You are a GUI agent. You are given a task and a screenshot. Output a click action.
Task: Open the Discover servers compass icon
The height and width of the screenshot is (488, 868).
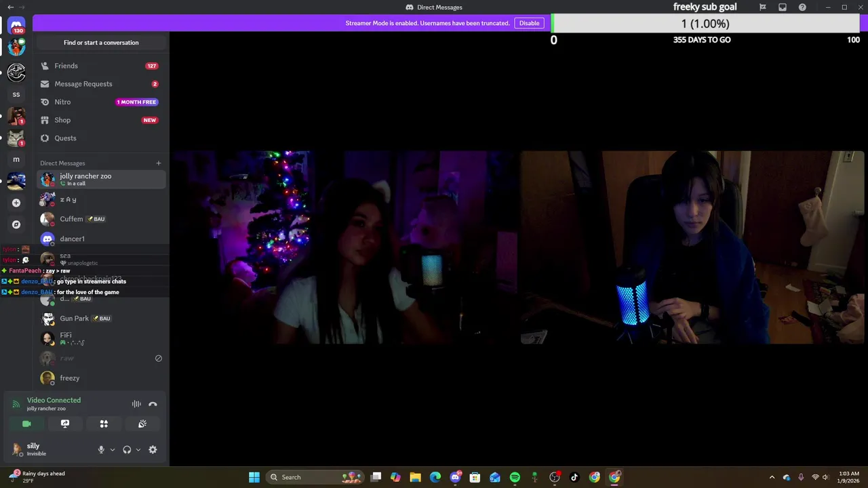click(x=16, y=224)
